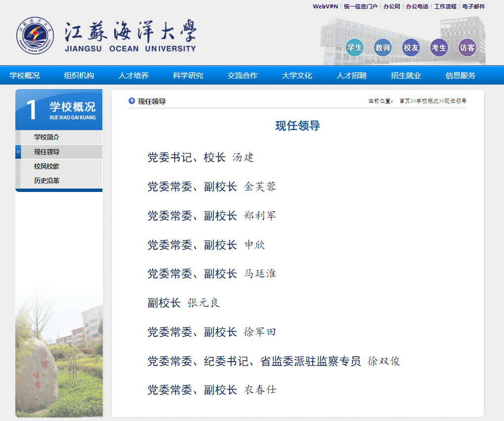Open 统一信息门户 portal link
This screenshot has height=421, width=504.
click(x=361, y=6)
